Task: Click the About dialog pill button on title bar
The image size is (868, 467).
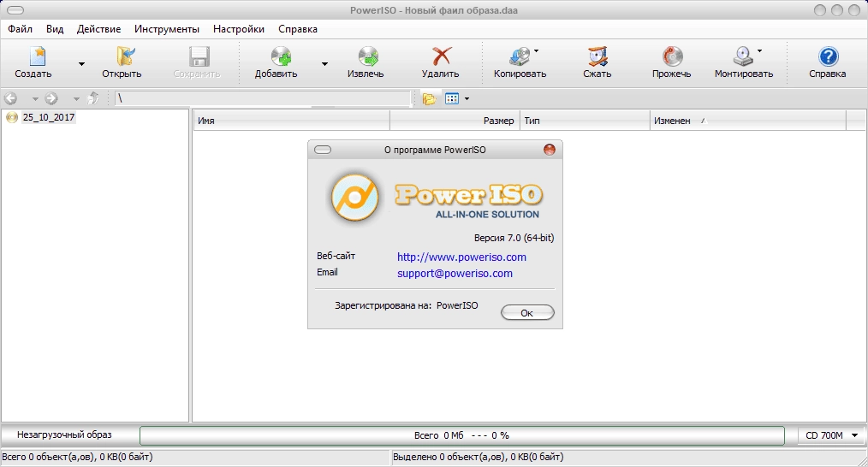Action: point(323,150)
